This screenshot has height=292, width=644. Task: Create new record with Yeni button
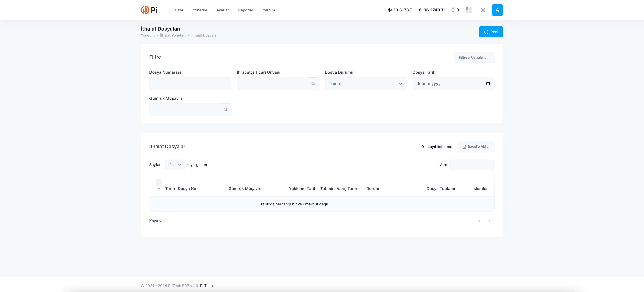coord(490,32)
